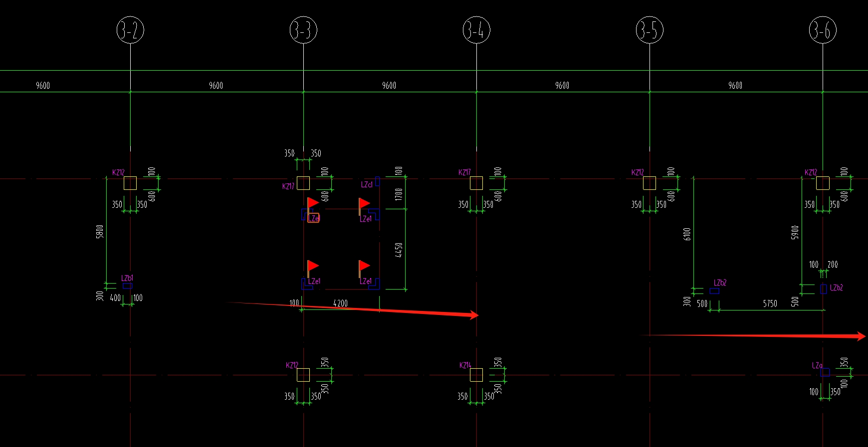Screen dimensions: 868x447
Task: Select the 3-6 grid axis bubble
Action: point(823,30)
